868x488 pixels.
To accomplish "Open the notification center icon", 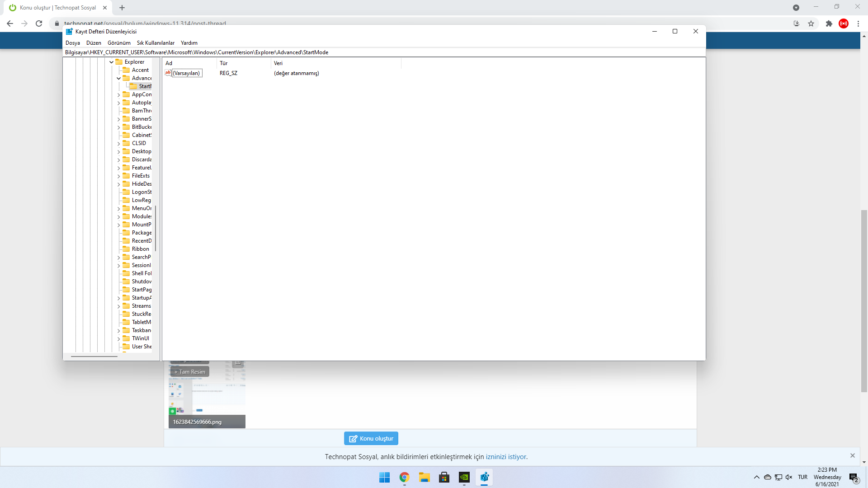I will 854,477.
